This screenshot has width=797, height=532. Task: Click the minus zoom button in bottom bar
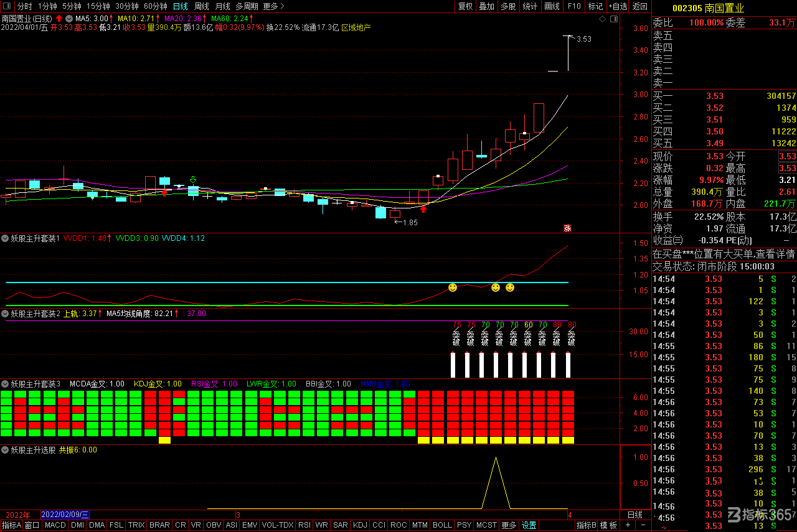point(642,525)
